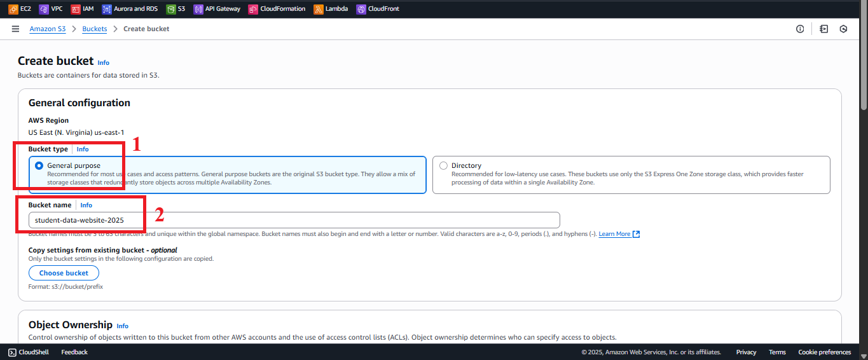Open the VPC service shortcut
868x360 pixels.
(x=50, y=9)
